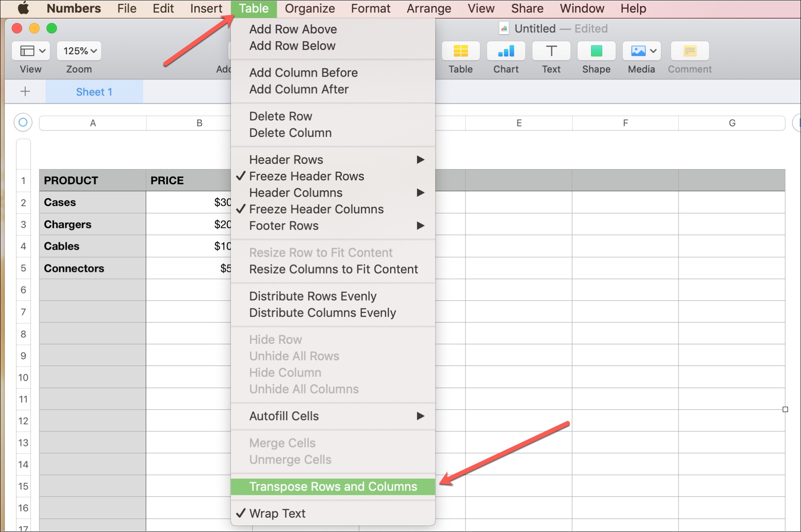This screenshot has height=532, width=801.
Task: Open the View menu in menu bar
Action: pyautogui.click(x=481, y=8)
